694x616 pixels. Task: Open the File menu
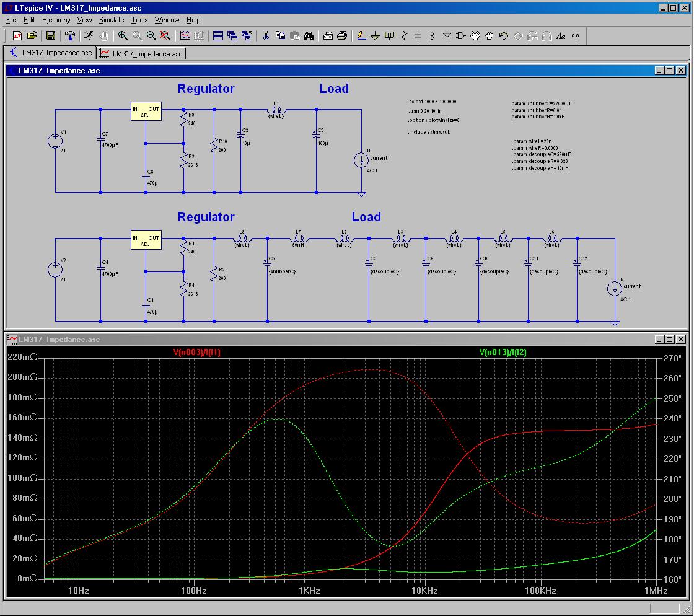pos(12,20)
